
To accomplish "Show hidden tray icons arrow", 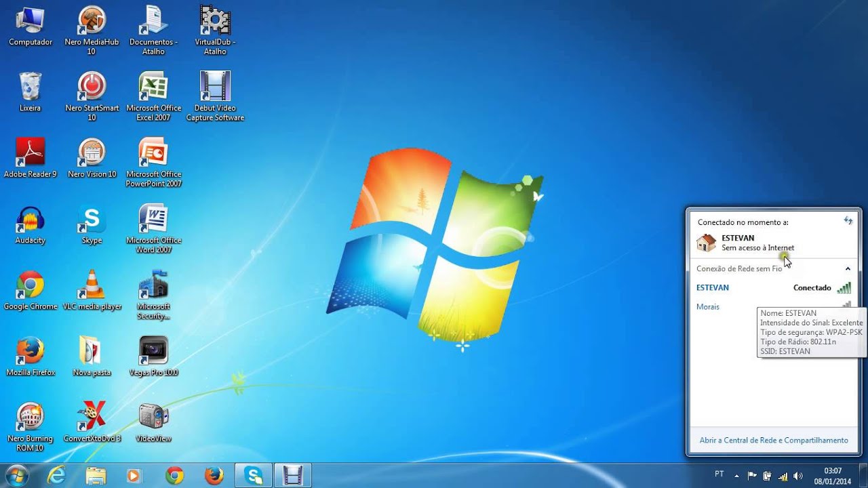I will [737, 475].
